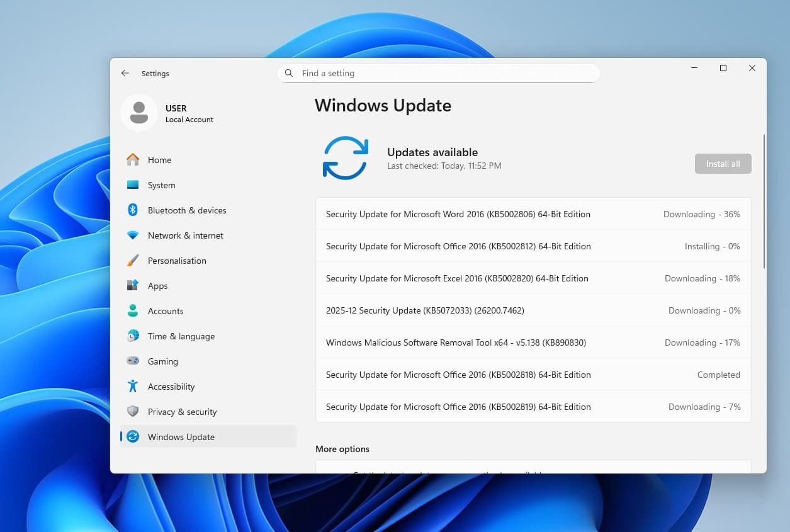Select the KB5072033 security update entry

tap(533, 310)
